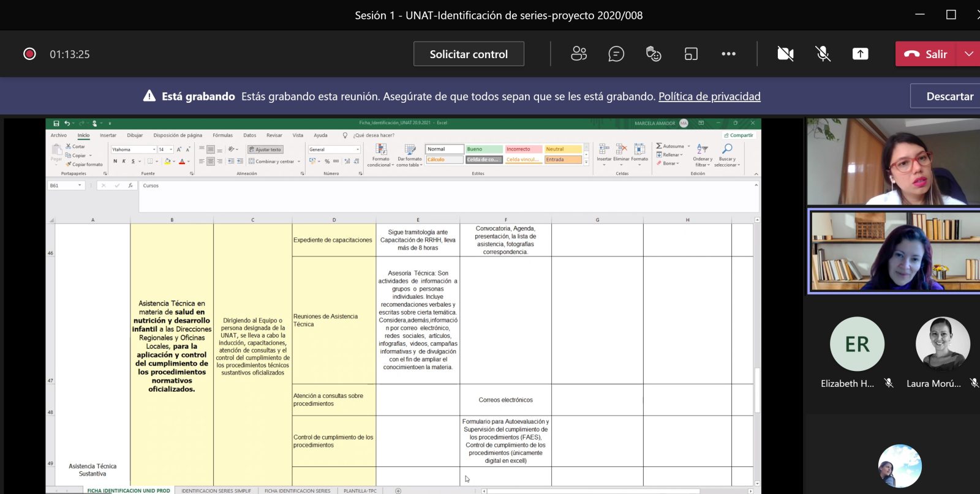
Task: Open the Política de privacidad link
Action: [709, 96]
